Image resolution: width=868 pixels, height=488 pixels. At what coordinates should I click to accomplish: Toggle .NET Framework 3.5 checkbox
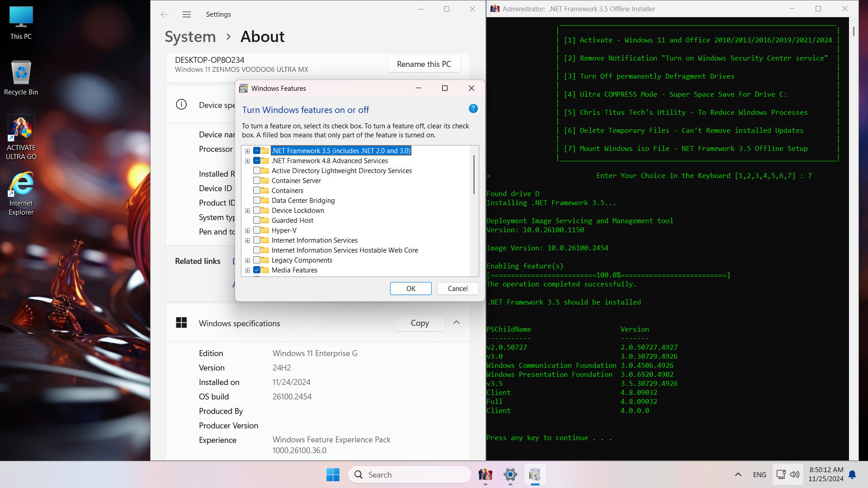[257, 151]
